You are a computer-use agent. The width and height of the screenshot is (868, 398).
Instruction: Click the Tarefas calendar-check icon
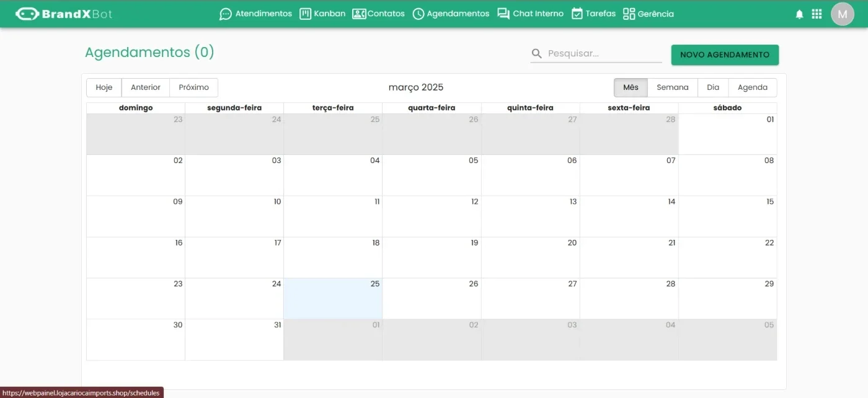(x=577, y=14)
